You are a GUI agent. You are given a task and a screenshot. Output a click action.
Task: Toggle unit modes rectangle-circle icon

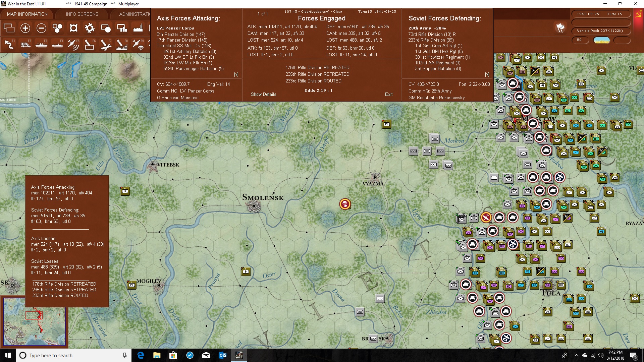tap(106, 28)
